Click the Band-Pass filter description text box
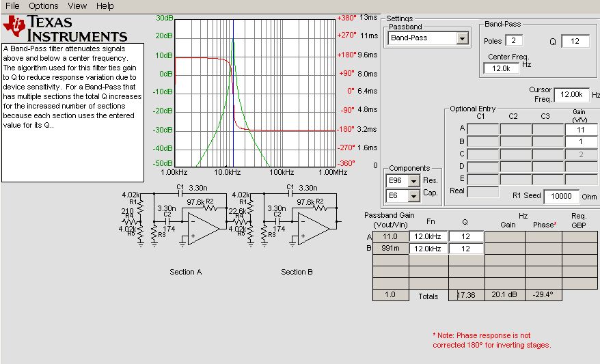 72,113
